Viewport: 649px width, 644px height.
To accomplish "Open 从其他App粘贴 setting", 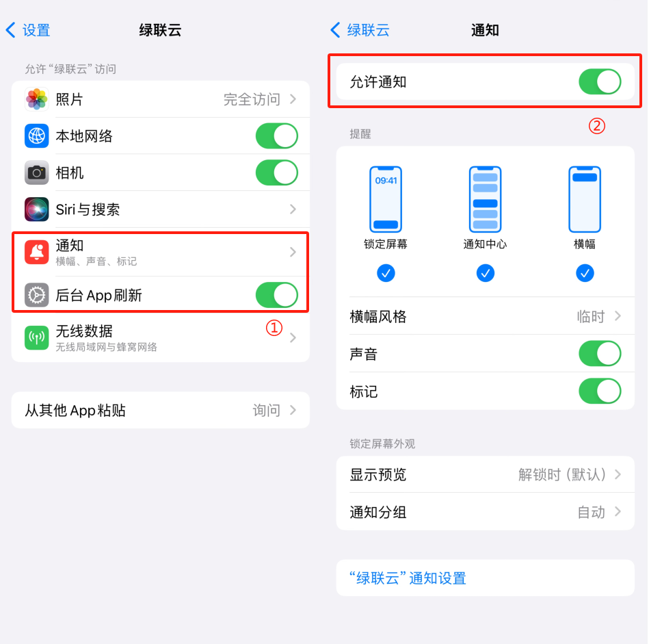I will pos(161,411).
